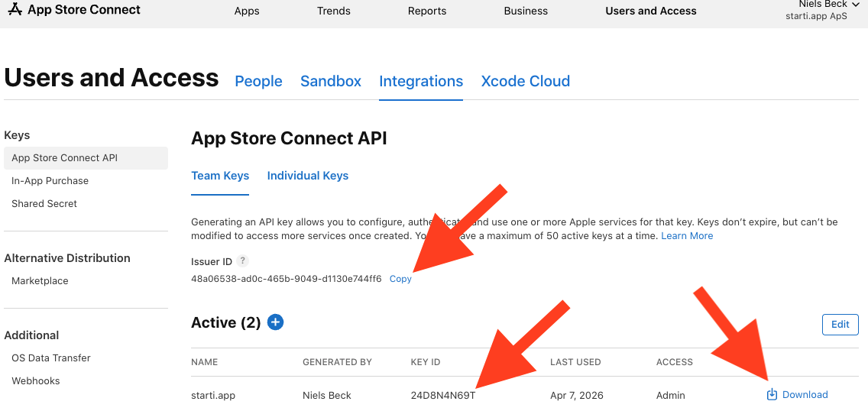Click the download icon for starti.app key
Screen dimensions: 868x411
tap(772, 394)
